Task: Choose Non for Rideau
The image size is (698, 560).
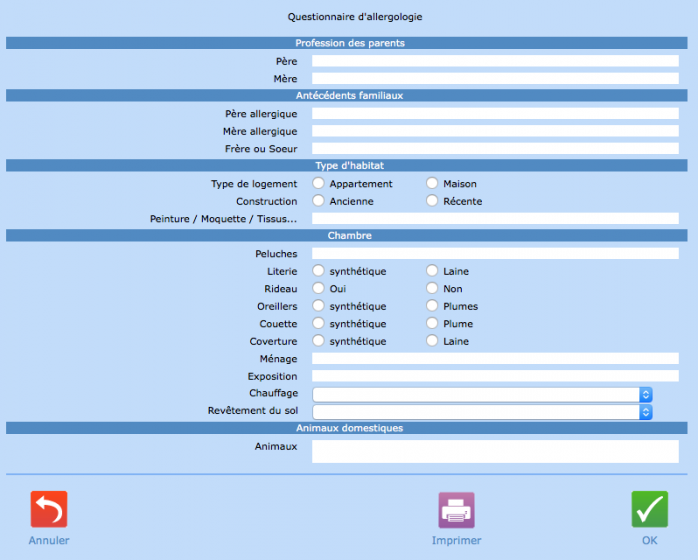Action: 432,288
